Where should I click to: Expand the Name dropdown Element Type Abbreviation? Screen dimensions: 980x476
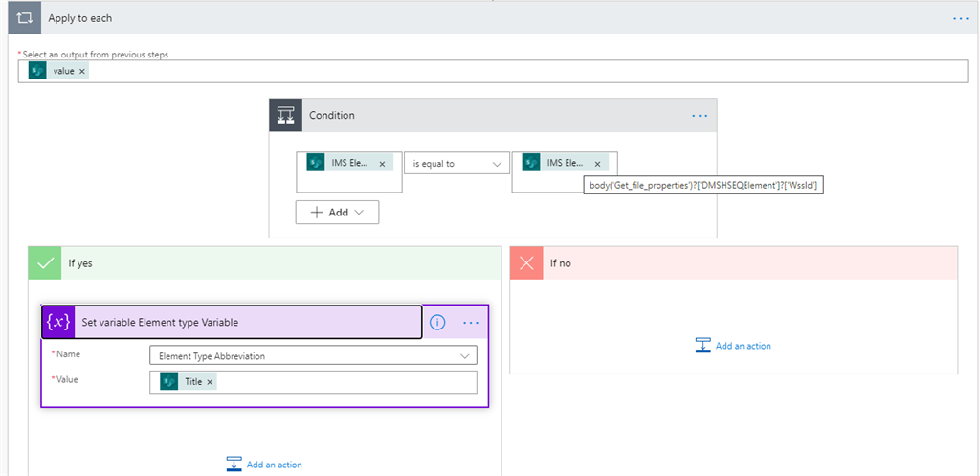click(x=313, y=356)
